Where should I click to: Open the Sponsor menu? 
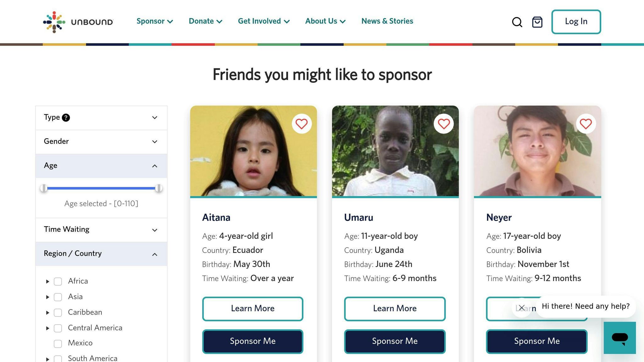click(154, 21)
